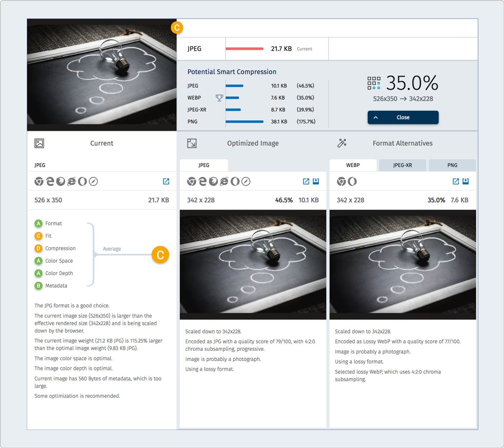Click the "Potential Smart Compression" heading
Viewport: 504px width, 448px height.
pyautogui.click(x=232, y=72)
